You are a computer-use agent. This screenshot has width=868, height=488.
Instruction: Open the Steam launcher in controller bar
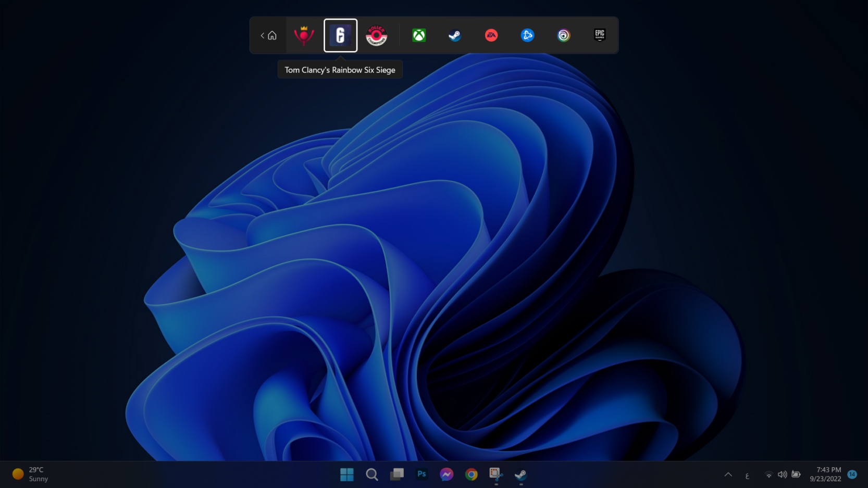(x=455, y=35)
